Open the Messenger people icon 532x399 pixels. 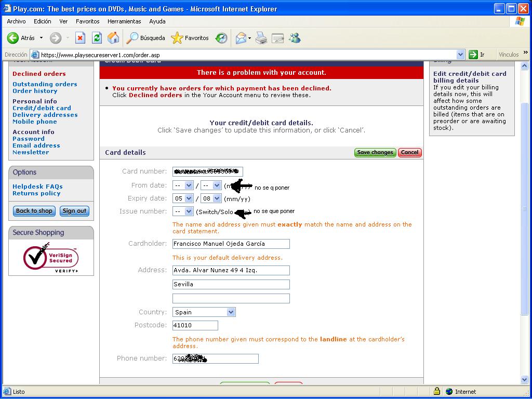tap(295, 38)
